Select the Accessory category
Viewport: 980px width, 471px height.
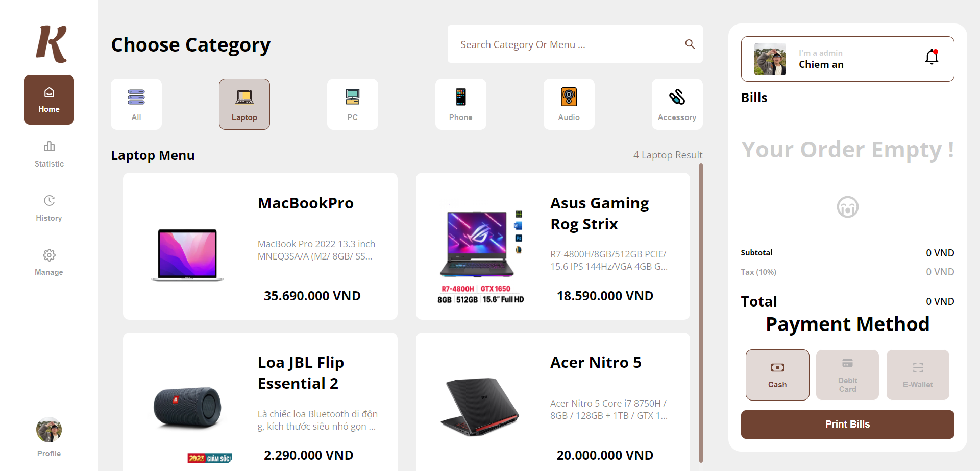677,104
